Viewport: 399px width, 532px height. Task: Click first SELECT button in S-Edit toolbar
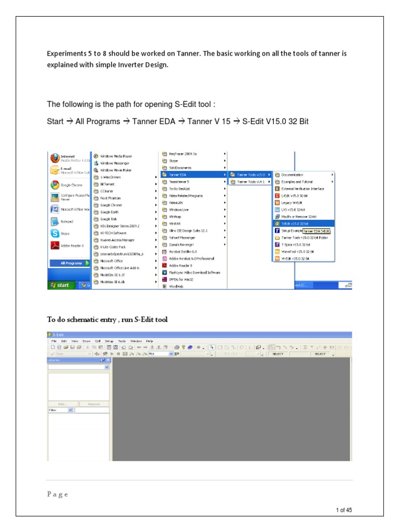click(x=278, y=354)
